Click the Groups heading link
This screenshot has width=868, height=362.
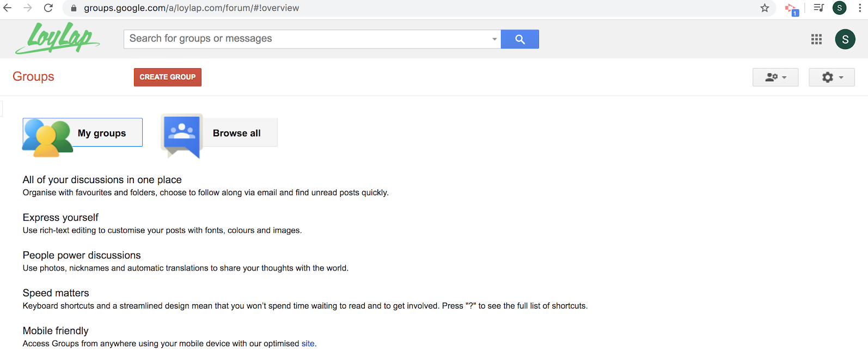[x=33, y=76]
